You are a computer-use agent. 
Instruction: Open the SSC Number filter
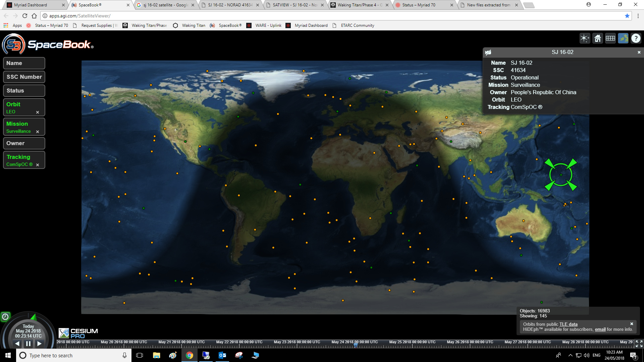tap(24, 77)
